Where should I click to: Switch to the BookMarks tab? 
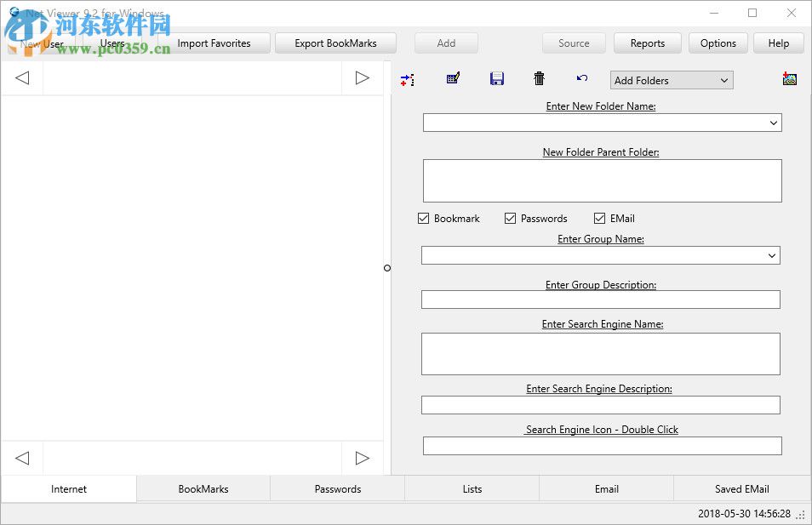[x=203, y=489]
